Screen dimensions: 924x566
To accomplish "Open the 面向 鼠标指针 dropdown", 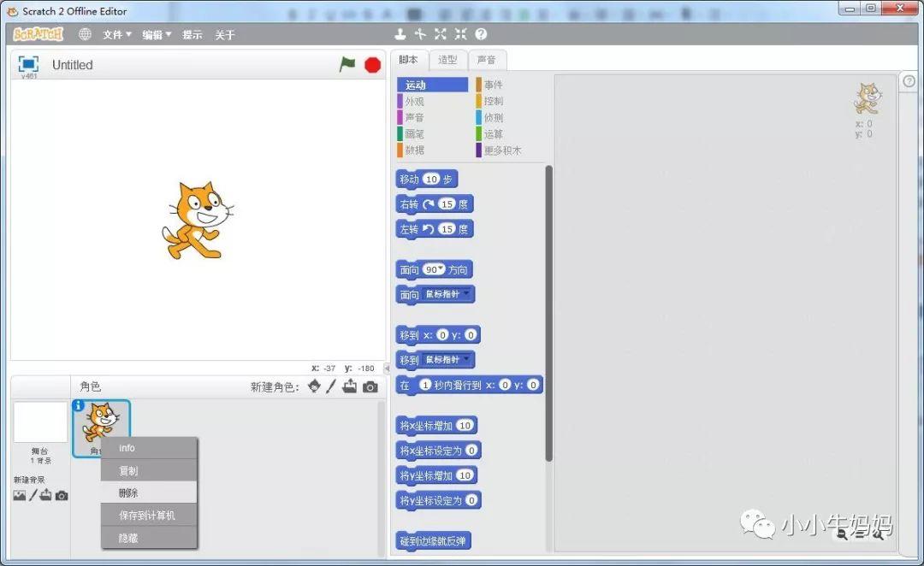I will pos(447,294).
